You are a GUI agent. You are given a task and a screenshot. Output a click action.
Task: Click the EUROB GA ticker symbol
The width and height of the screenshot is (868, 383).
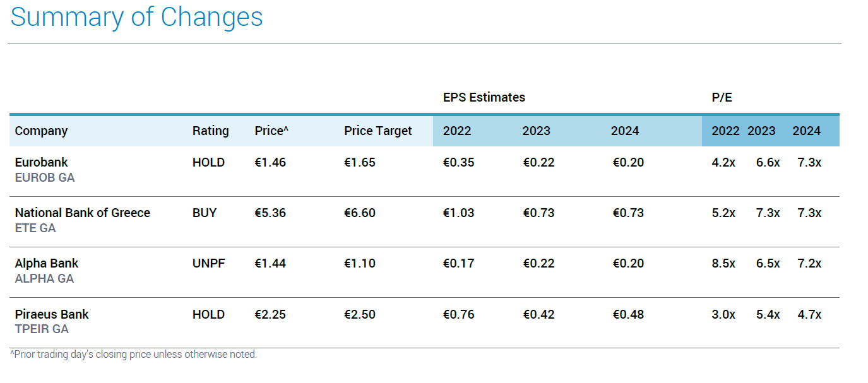[x=45, y=177]
